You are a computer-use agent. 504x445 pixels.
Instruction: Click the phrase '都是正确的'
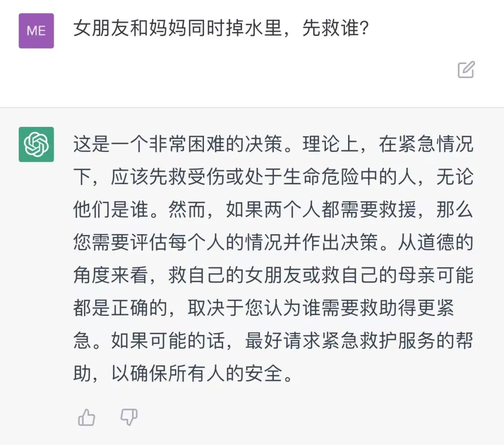(120, 309)
